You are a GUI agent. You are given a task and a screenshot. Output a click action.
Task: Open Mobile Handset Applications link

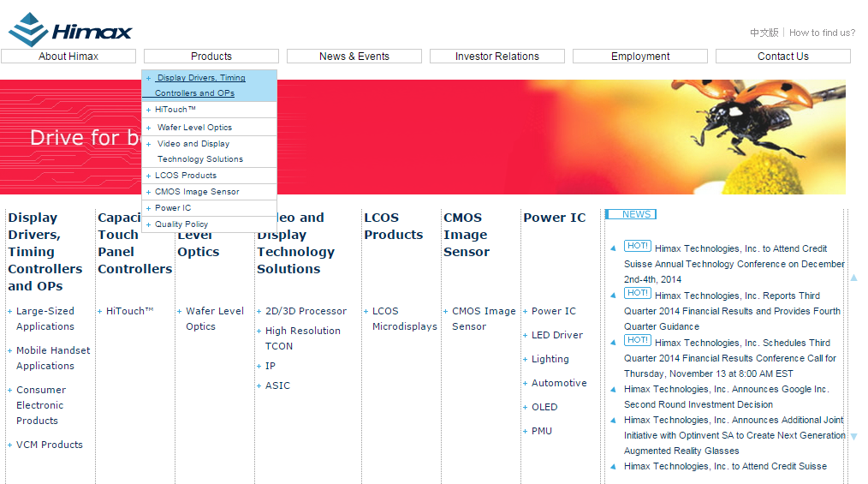(x=53, y=358)
